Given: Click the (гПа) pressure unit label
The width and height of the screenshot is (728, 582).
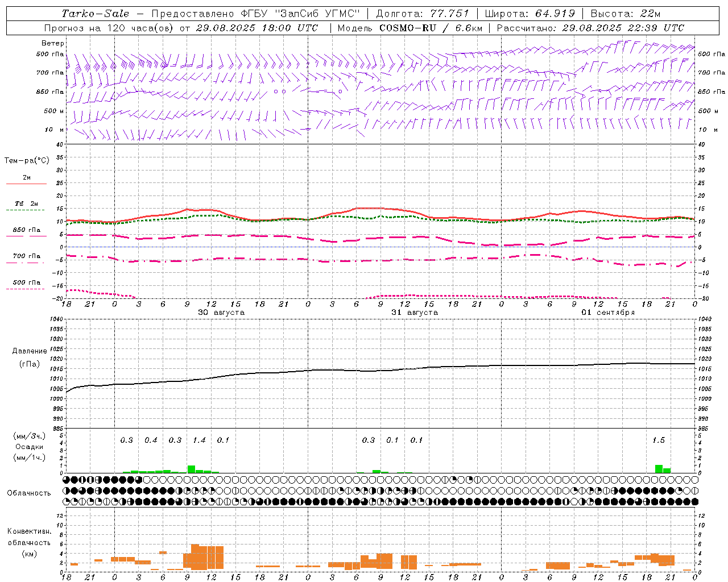Looking at the screenshot, I should tap(30, 364).
